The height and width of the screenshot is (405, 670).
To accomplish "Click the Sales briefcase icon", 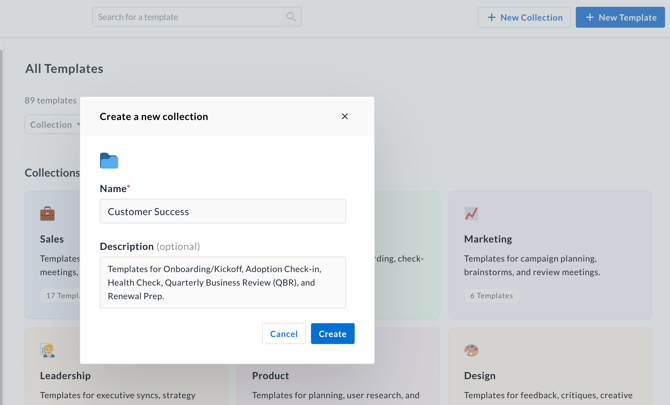I will tap(47, 213).
